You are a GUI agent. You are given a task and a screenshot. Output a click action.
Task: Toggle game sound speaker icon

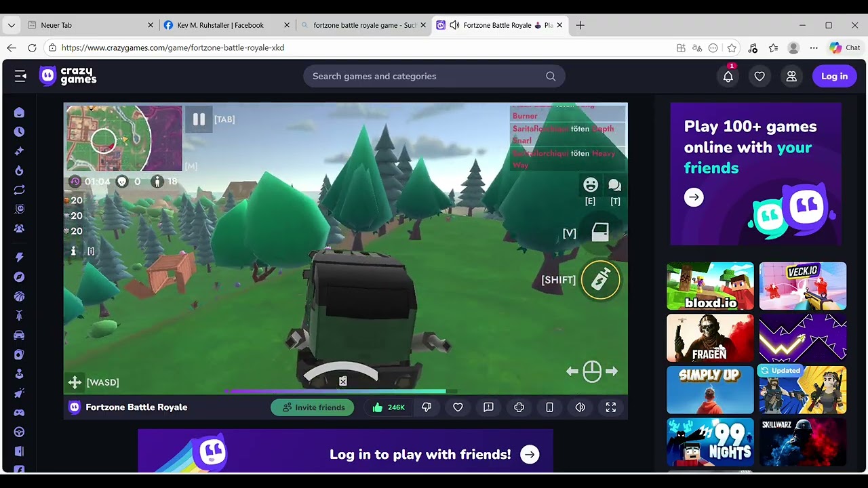point(580,407)
